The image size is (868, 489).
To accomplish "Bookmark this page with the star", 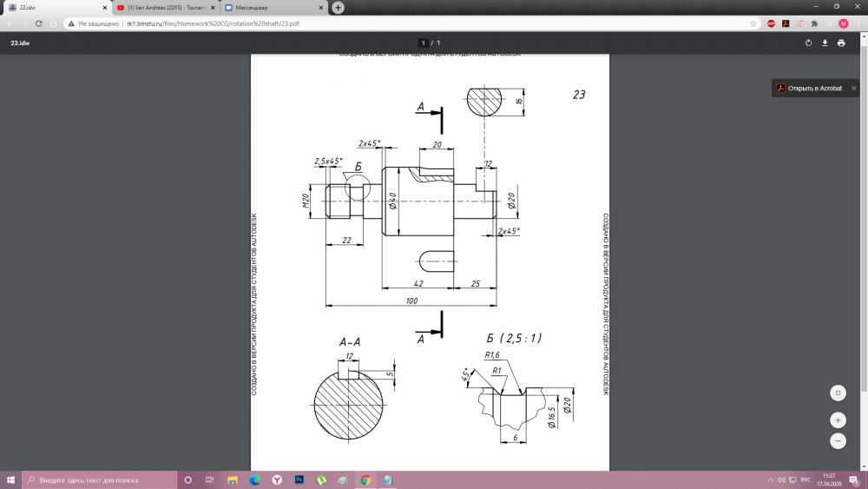I will (753, 23).
